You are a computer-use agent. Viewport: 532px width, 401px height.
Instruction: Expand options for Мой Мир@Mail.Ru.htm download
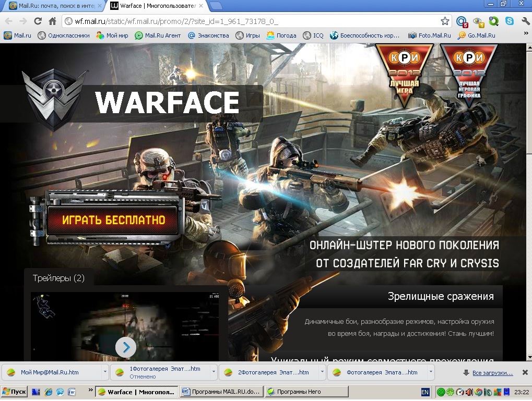point(105,373)
